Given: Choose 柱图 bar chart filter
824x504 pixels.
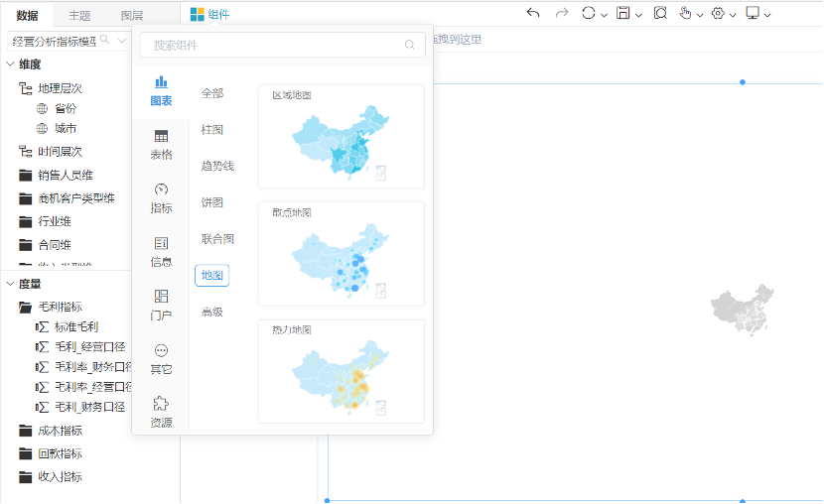Looking at the screenshot, I should (x=212, y=130).
